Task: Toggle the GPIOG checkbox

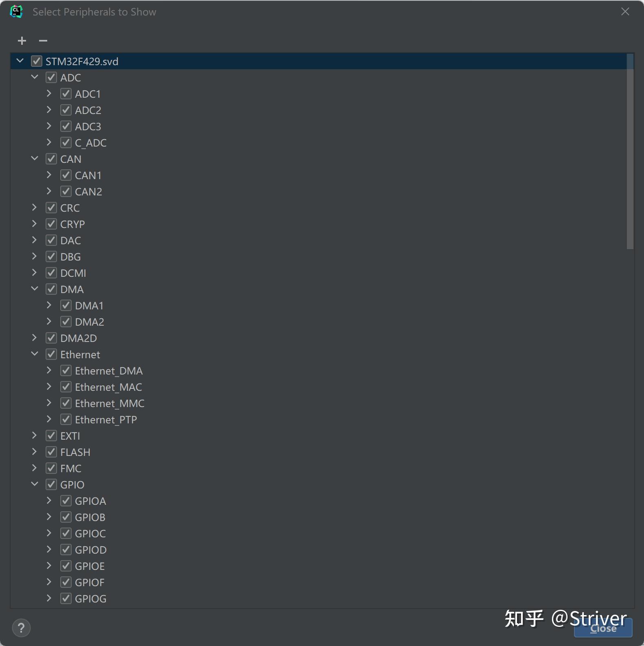Action: [66, 598]
